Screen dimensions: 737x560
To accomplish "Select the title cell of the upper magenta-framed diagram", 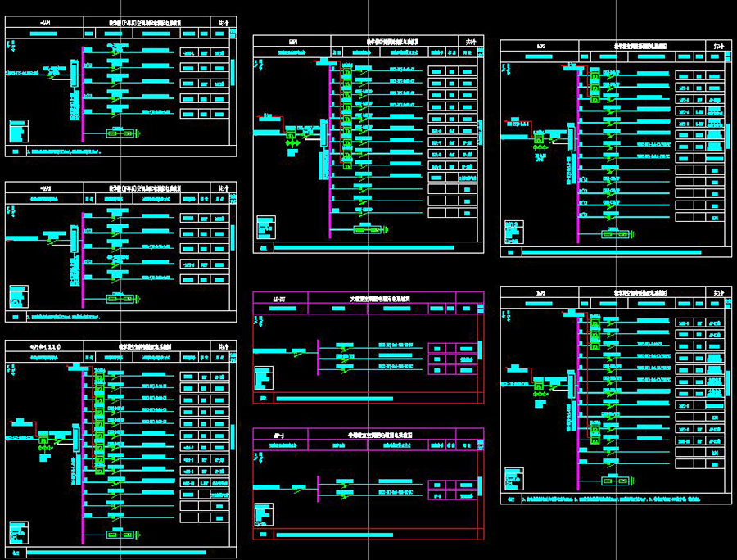I will tap(382, 298).
